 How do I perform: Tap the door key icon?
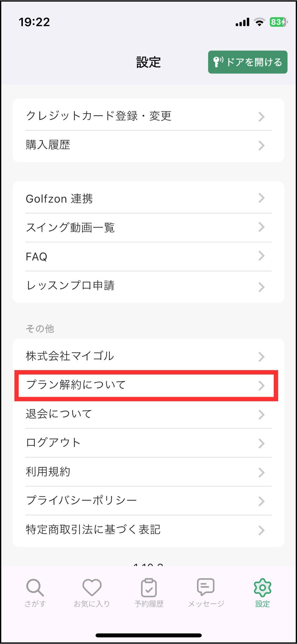(218, 62)
